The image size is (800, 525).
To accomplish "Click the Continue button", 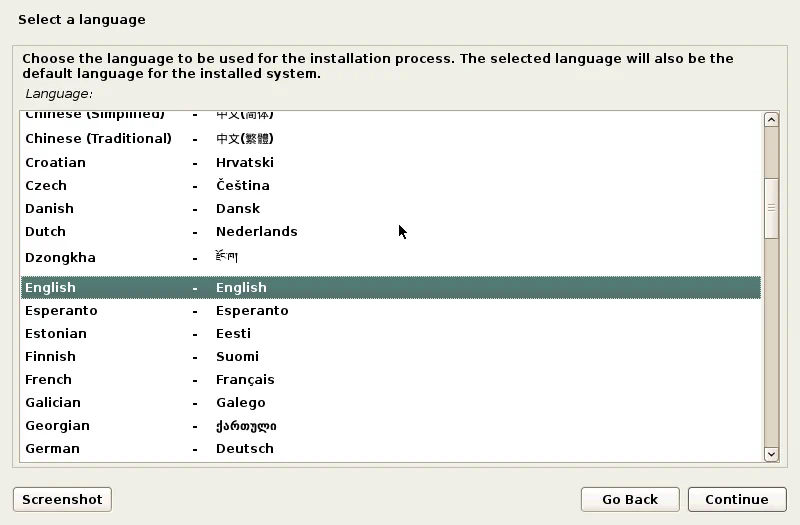I will pyautogui.click(x=736, y=499).
